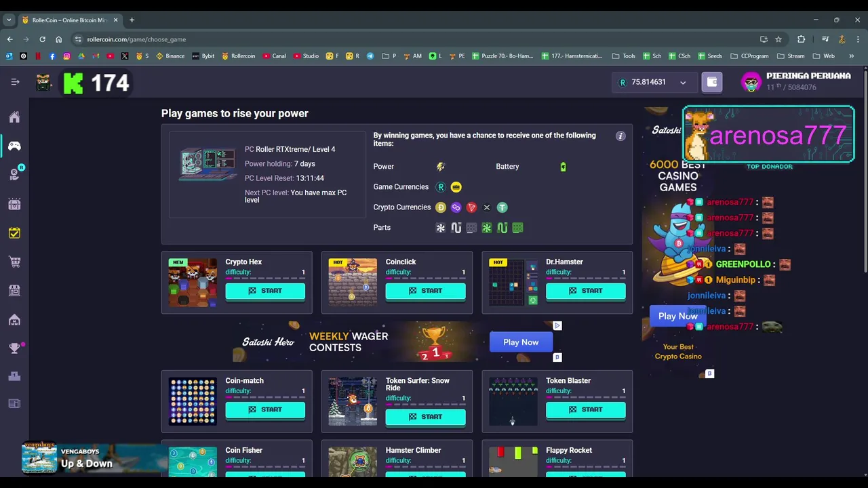868x488 pixels.
Task: Click Play Now on weekly wager banner
Action: click(x=521, y=342)
